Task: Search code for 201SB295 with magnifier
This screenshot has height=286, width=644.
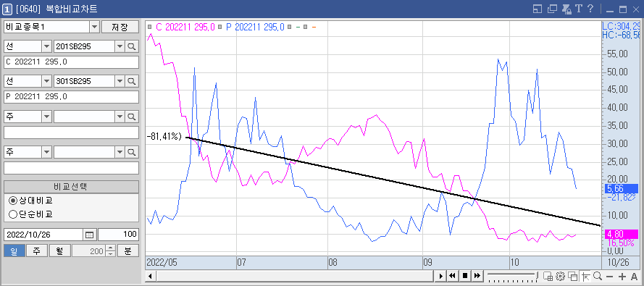Action: pos(131,47)
